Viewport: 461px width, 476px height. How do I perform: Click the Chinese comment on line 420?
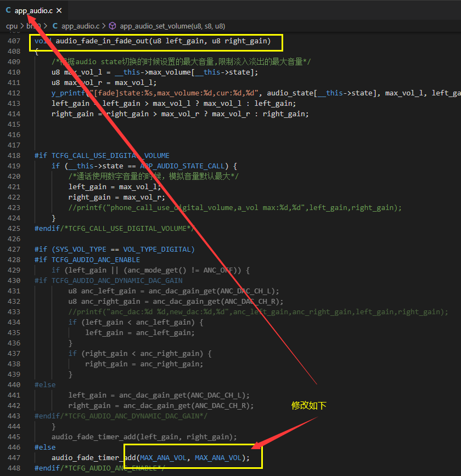click(x=154, y=177)
